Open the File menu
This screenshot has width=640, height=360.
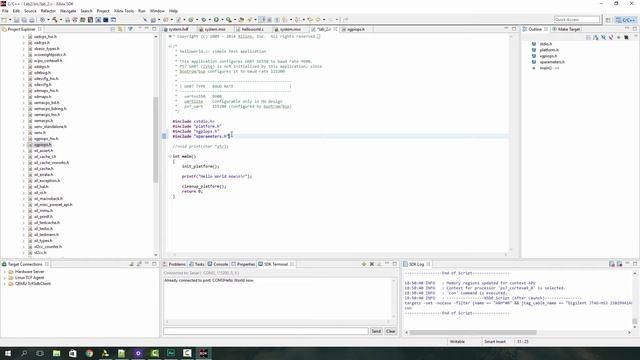[x=5, y=11]
